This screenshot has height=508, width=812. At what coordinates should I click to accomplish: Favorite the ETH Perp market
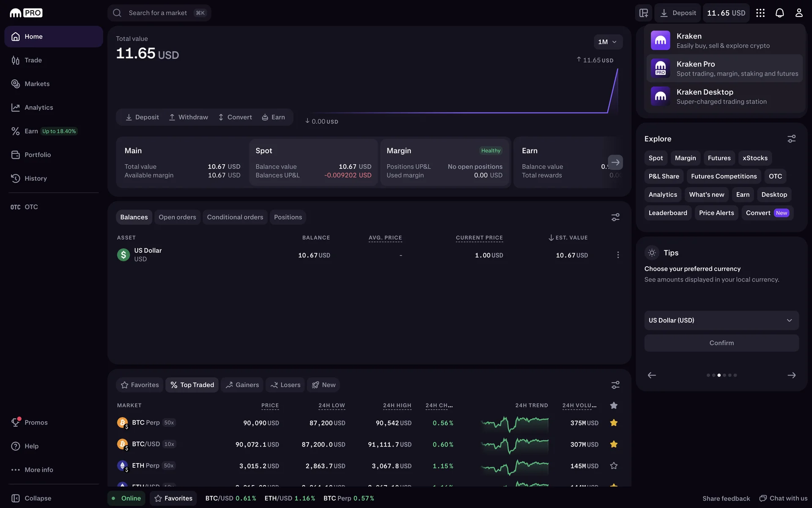[614, 466]
